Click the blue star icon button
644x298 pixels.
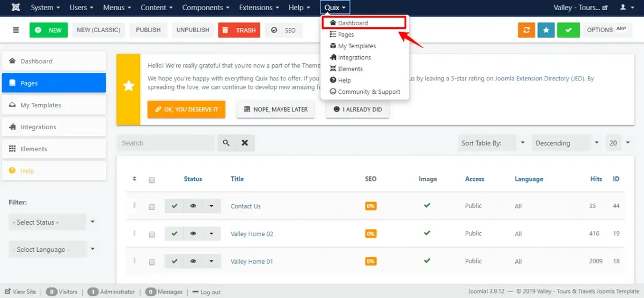[x=546, y=30]
